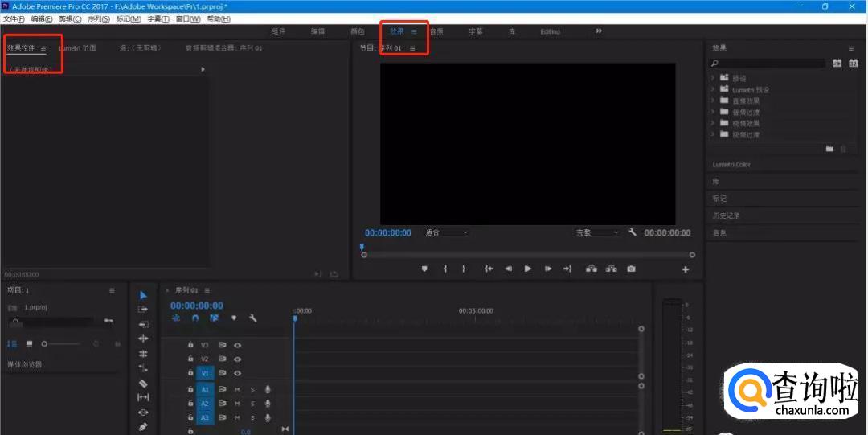Select the Selection arrow tool

click(x=143, y=295)
